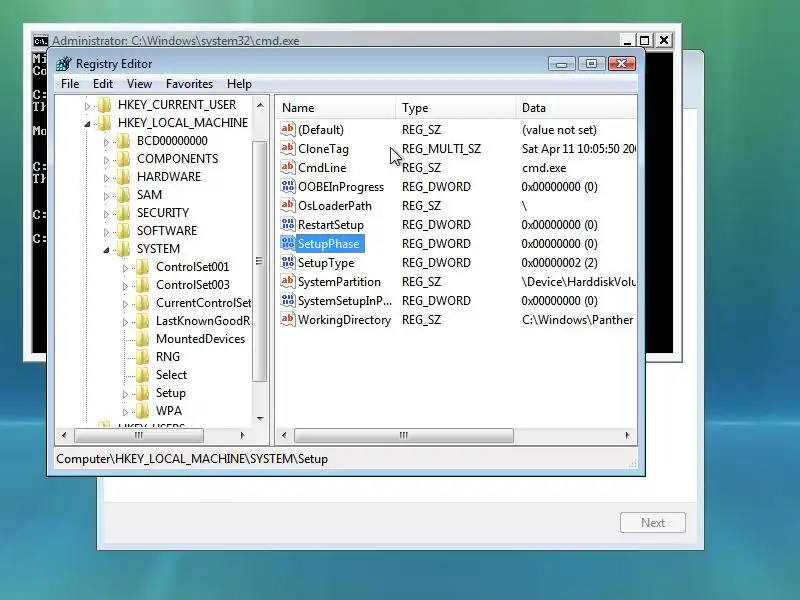
Task: Click the (Default) string value icon
Action: [x=288, y=129]
